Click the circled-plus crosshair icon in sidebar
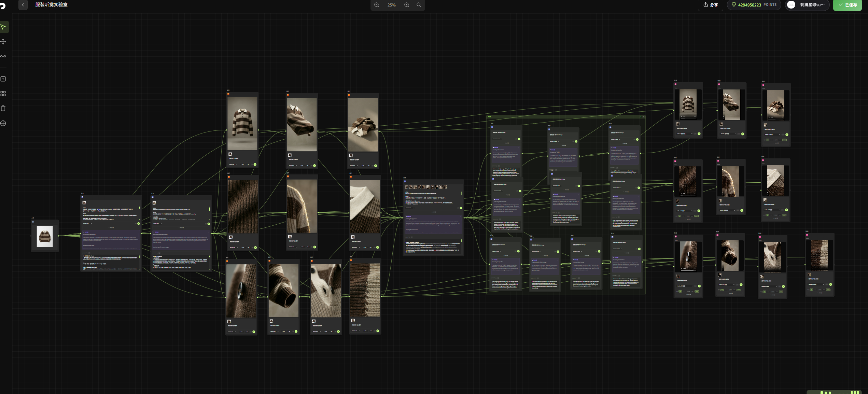Screen dimensions: 868x394 coord(3,123)
